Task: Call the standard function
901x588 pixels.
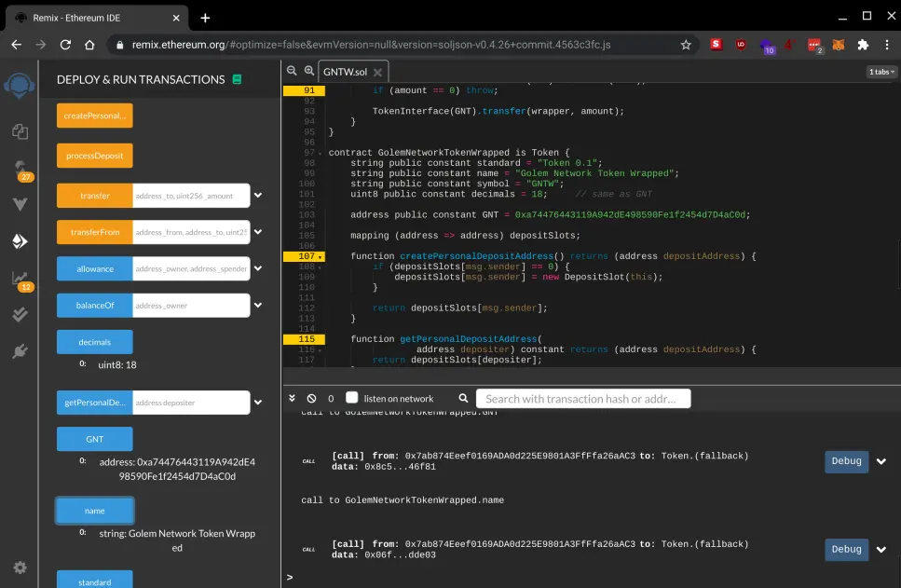Action: (95, 580)
